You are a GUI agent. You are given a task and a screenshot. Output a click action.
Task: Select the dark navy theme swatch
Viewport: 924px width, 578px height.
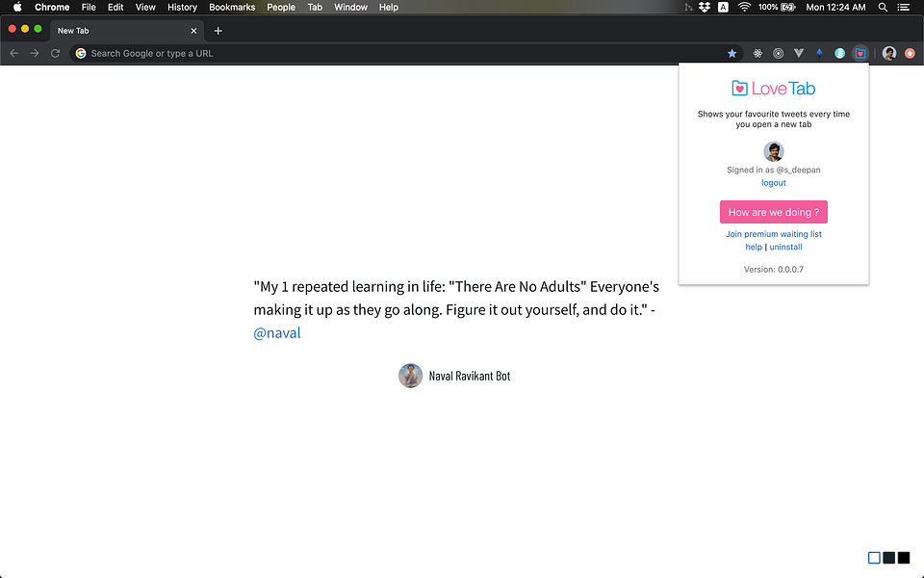click(x=888, y=558)
